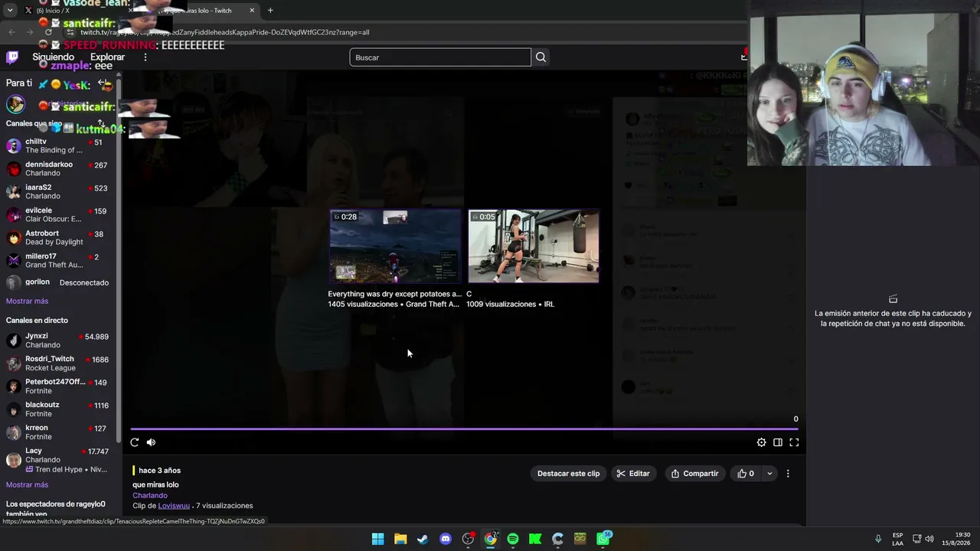
Task: Expand the chevron beside the like count
Action: click(769, 474)
